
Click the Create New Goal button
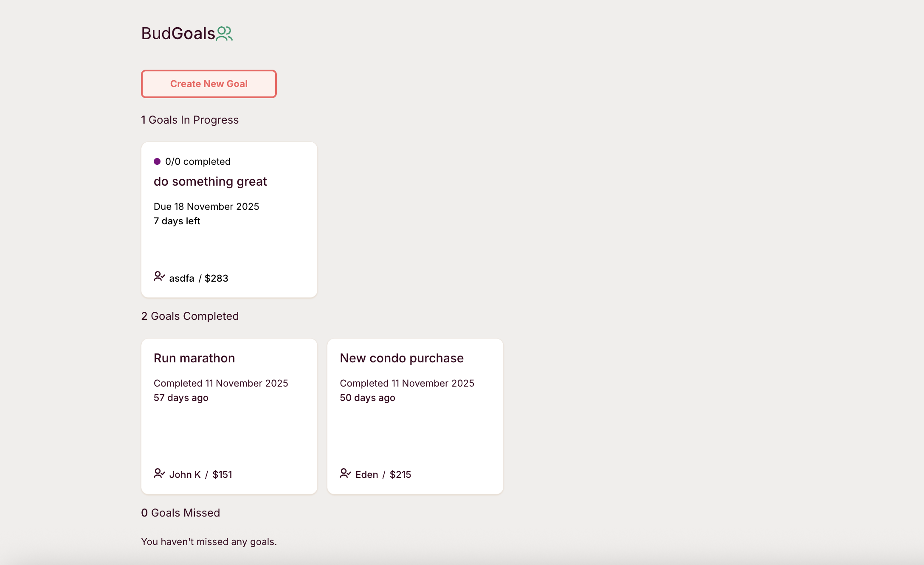209,84
